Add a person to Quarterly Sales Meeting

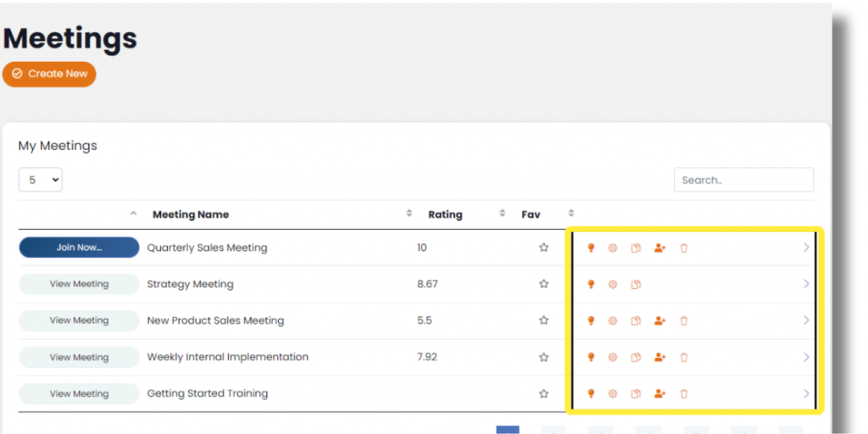click(659, 248)
